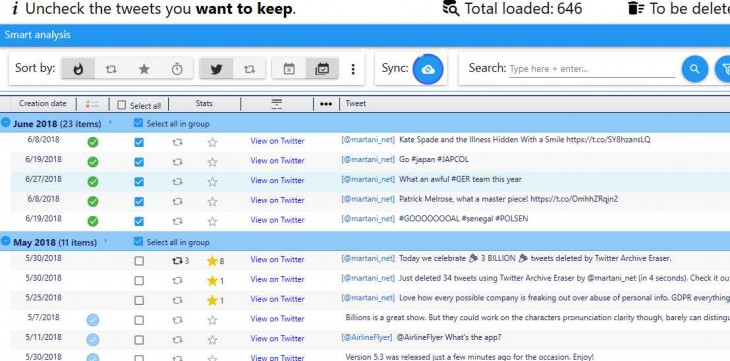Check the GDPR tweet checkbox
The image size is (730, 361).
pos(139,300)
